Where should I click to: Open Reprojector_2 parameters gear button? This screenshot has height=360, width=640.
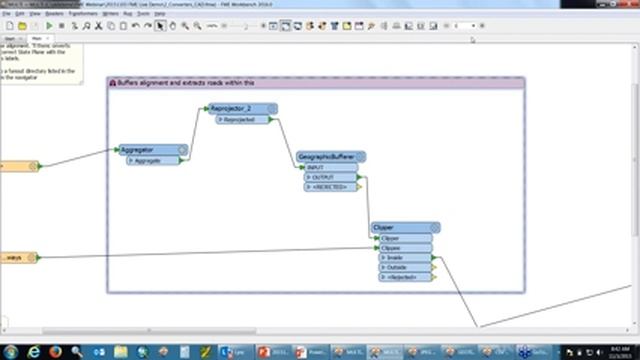[x=272, y=109]
